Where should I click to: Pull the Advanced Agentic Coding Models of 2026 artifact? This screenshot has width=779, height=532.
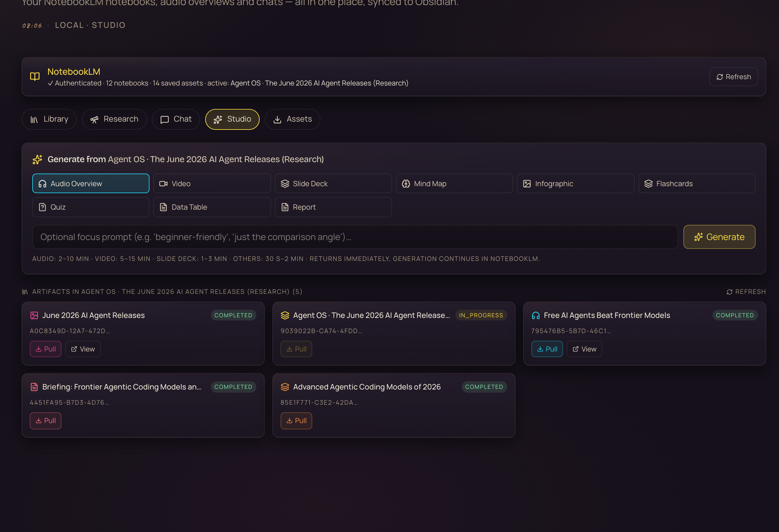[x=296, y=420]
